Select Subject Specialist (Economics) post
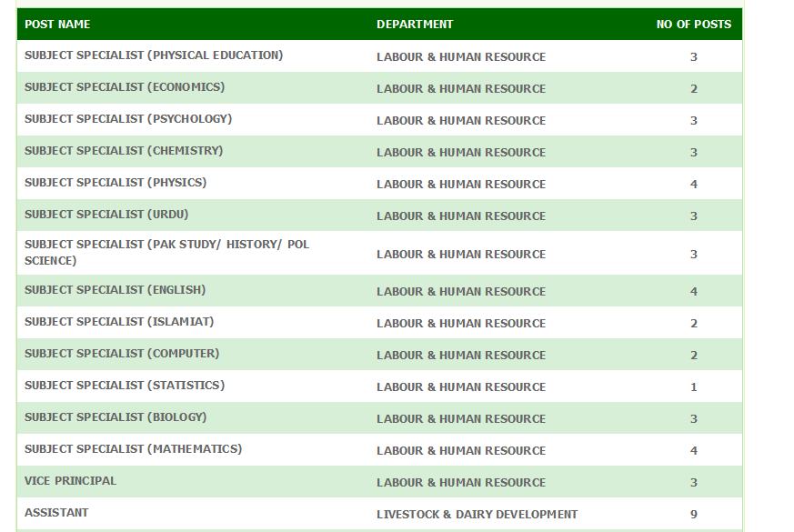 pyautogui.click(x=125, y=87)
